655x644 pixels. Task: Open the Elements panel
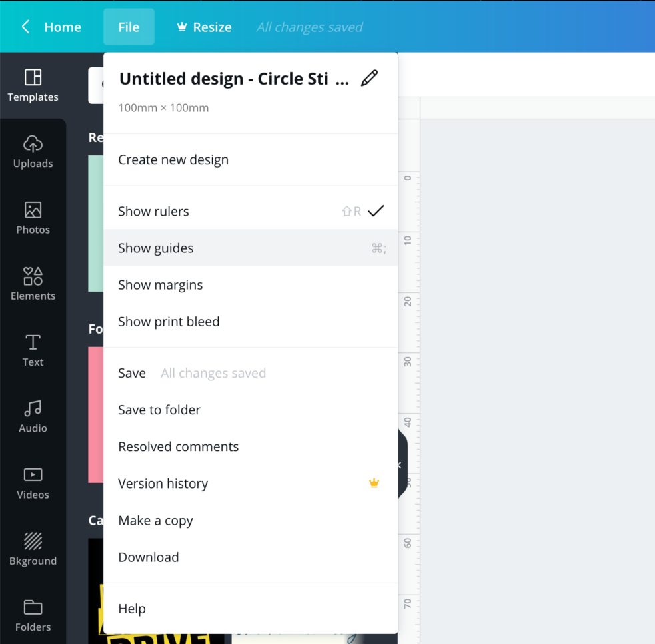[33, 284]
